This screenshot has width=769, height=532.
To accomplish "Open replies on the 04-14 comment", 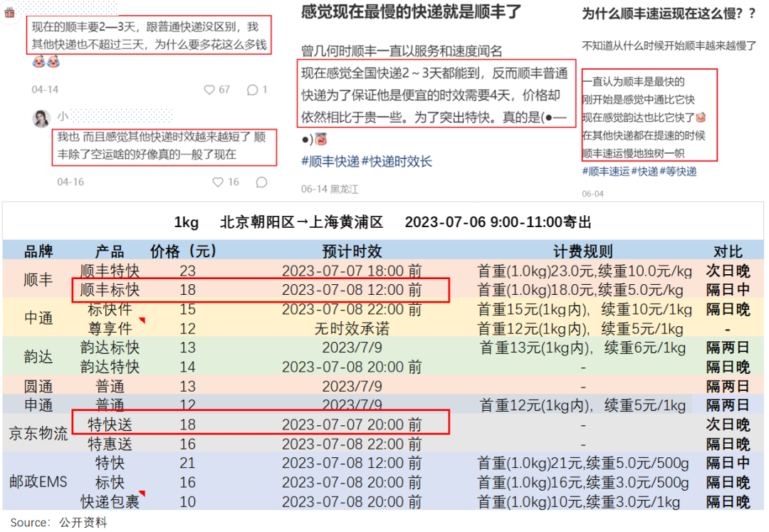I will (252, 90).
